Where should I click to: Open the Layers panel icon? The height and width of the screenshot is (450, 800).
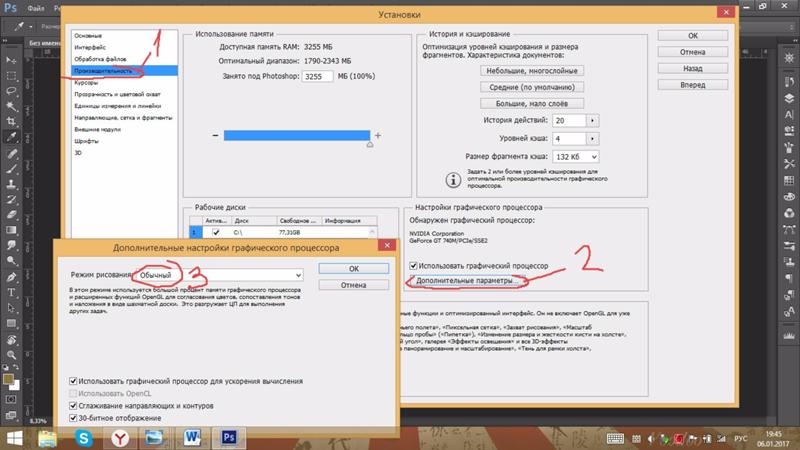789,98
